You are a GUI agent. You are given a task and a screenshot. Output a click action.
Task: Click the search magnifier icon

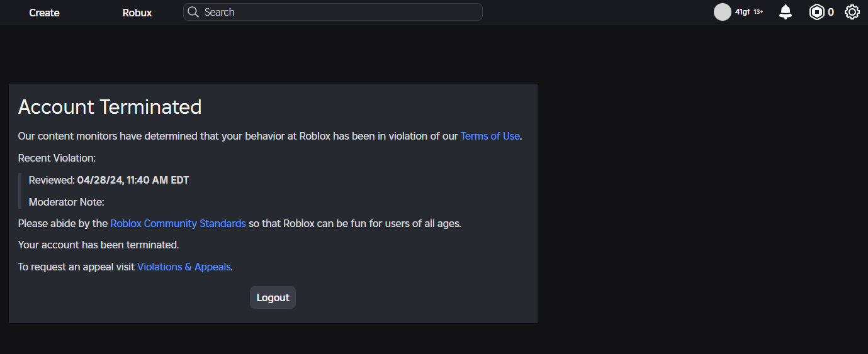194,12
